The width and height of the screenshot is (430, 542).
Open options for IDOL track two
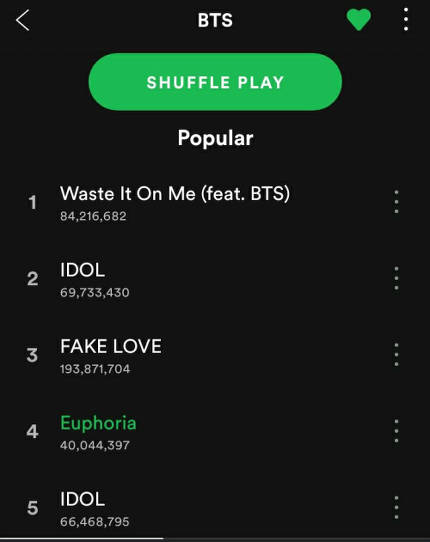(x=396, y=278)
